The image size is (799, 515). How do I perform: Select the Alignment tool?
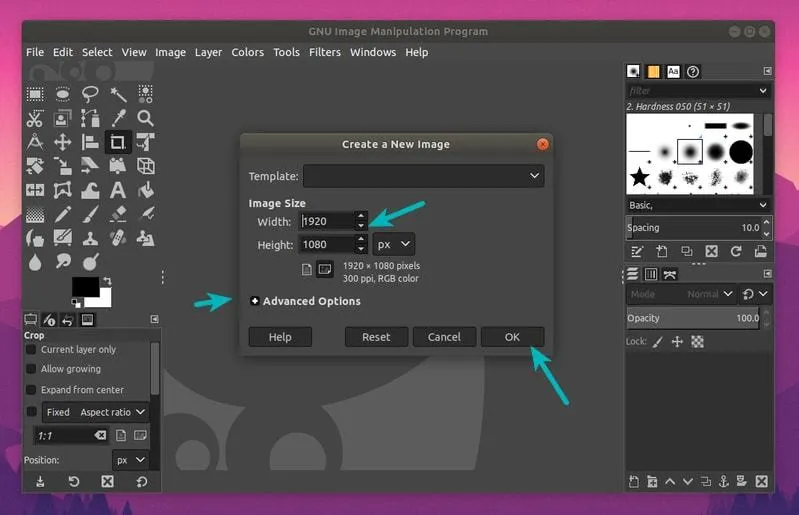(90, 142)
